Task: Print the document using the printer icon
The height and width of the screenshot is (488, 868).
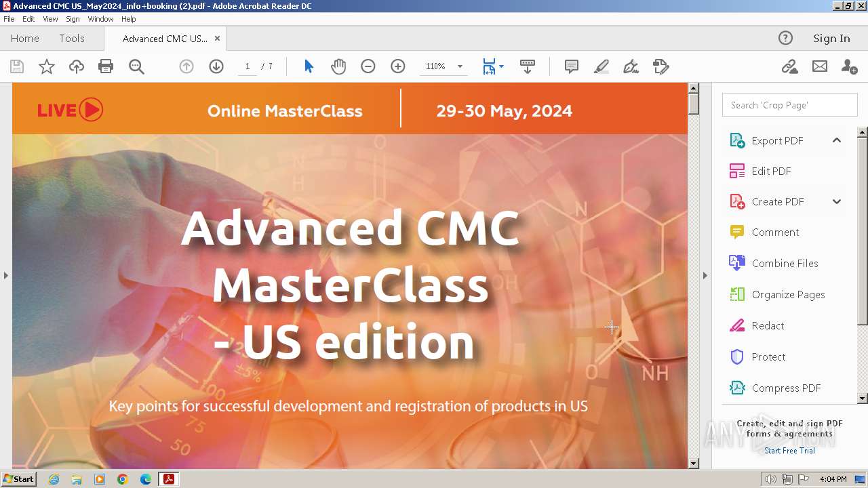Action: [x=106, y=66]
